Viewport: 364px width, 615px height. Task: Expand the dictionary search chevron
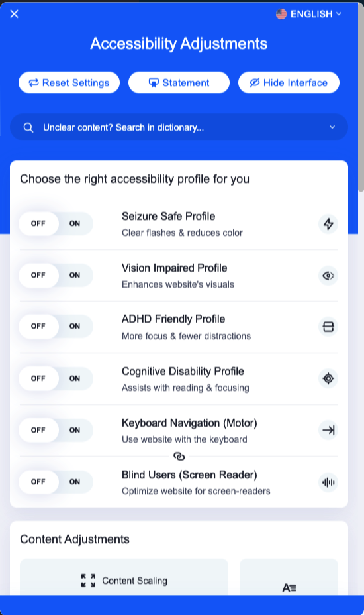pos(332,127)
